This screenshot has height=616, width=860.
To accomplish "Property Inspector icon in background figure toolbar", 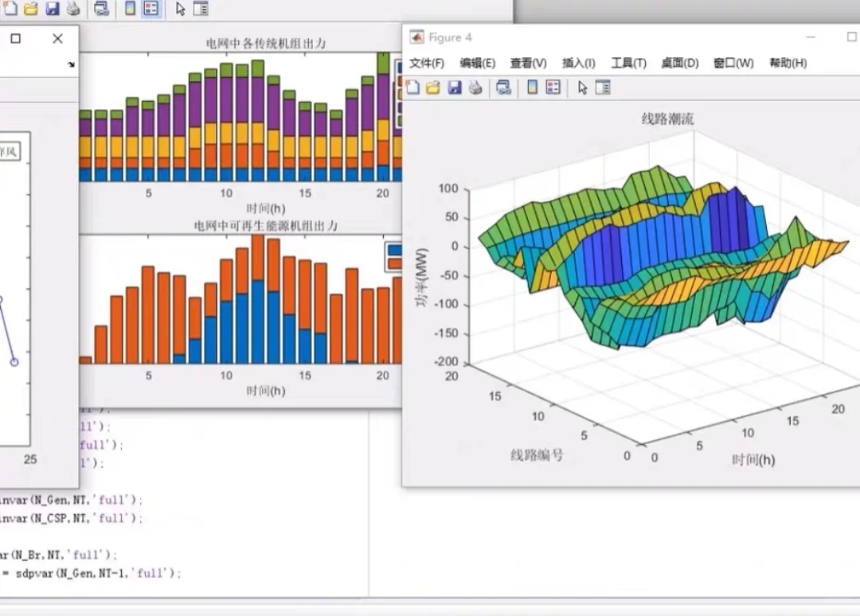I will (x=201, y=9).
